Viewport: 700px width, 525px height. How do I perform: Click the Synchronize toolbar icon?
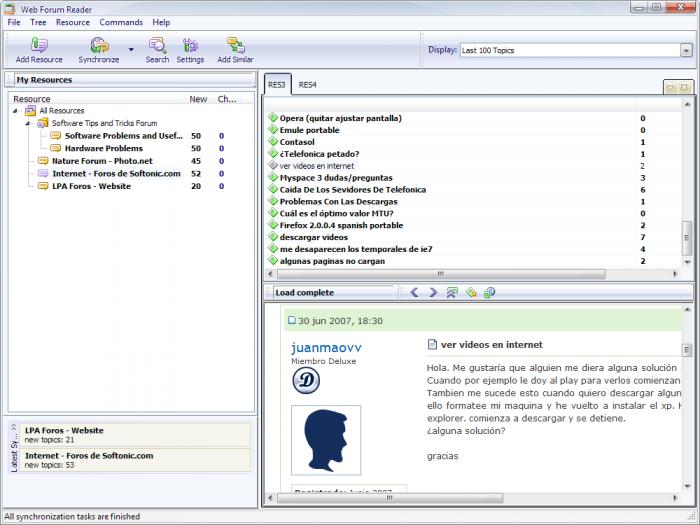click(x=99, y=50)
